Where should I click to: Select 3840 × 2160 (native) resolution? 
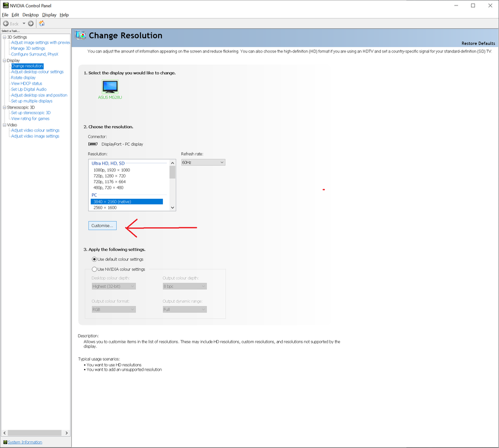127,202
